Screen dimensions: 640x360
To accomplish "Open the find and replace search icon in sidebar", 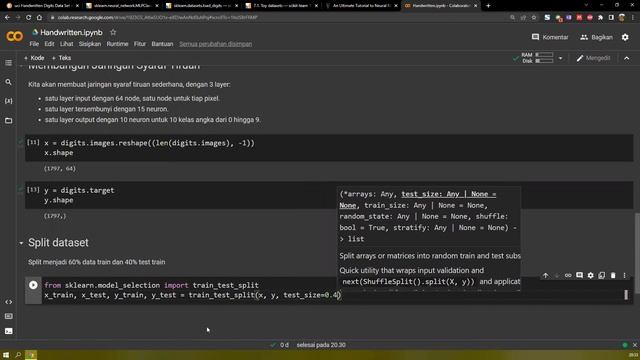I will tap(8, 82).
